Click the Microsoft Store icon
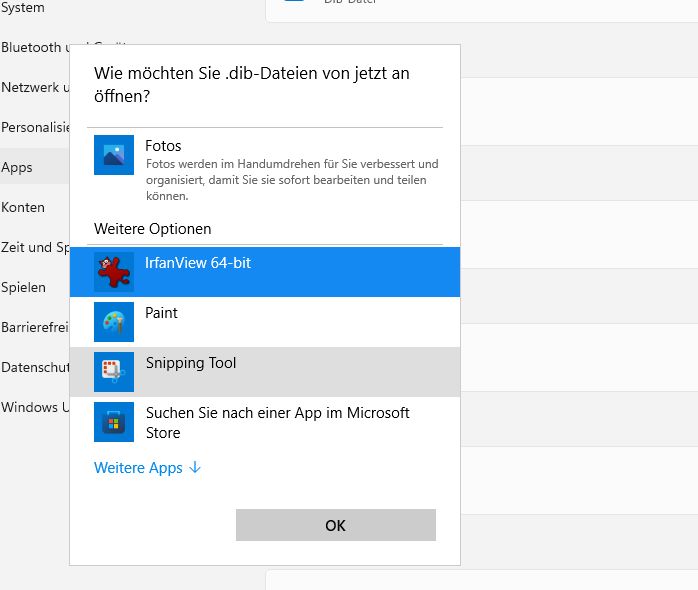698x590 pixels. point(114,422)
